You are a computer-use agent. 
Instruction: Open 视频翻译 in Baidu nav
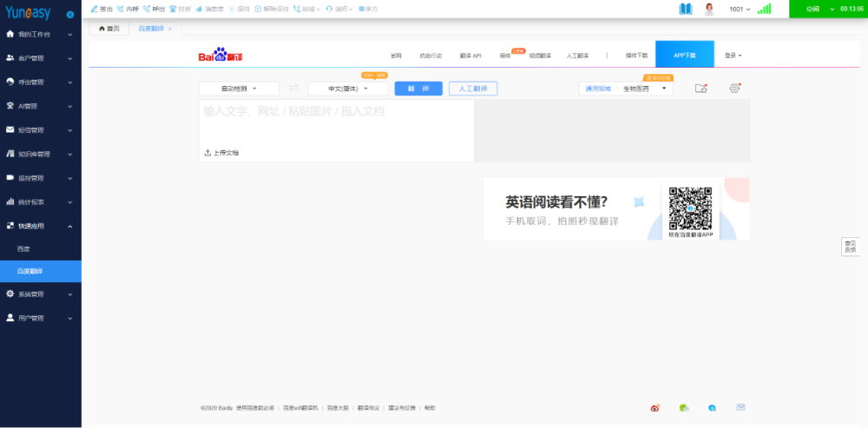pos(540,56)
